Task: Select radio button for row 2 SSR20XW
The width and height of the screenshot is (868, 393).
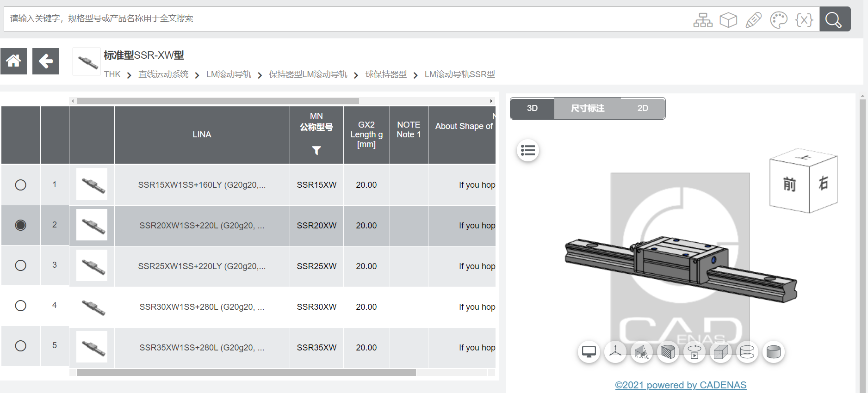Action: click(21, 225)
